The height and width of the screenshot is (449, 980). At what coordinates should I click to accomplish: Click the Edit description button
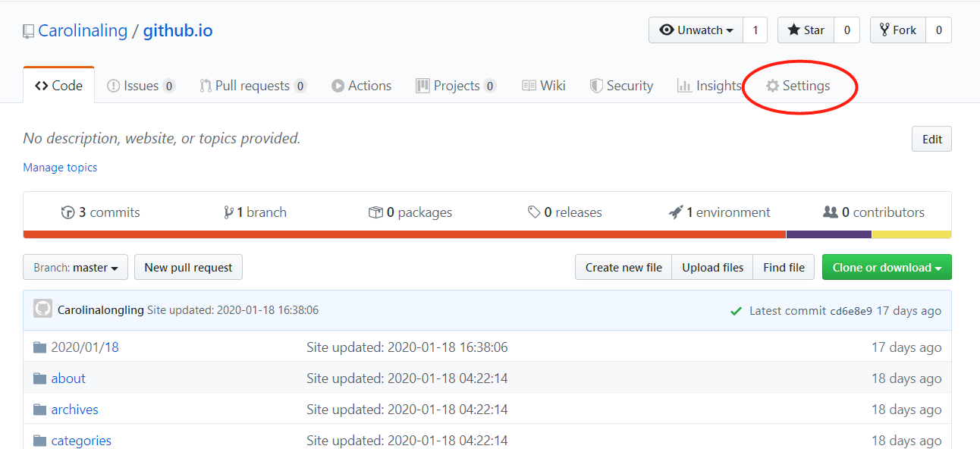(x=931, y=140)
